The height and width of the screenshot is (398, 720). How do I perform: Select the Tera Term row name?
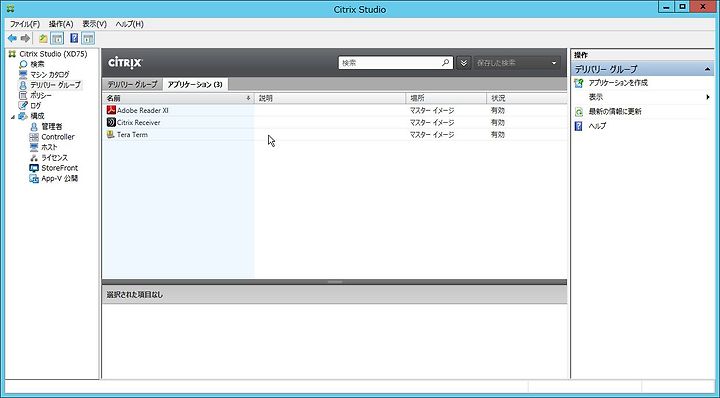click(x=132, y=135)
